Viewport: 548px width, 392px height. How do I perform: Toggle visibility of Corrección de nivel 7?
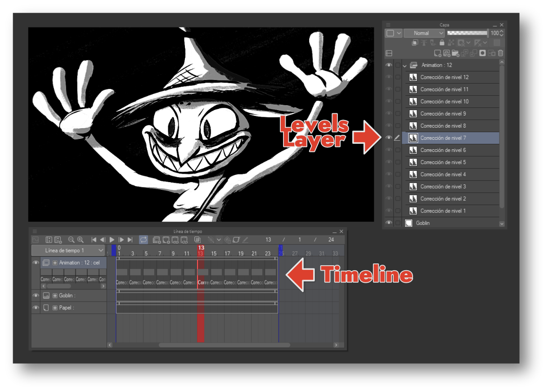pos(389,138)
